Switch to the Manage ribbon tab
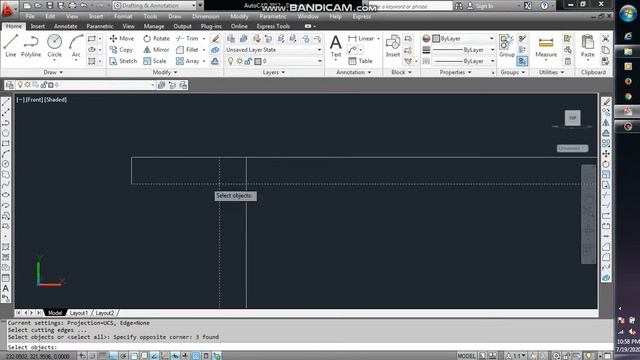The image size is (640, 360). (x=154, y=26)
